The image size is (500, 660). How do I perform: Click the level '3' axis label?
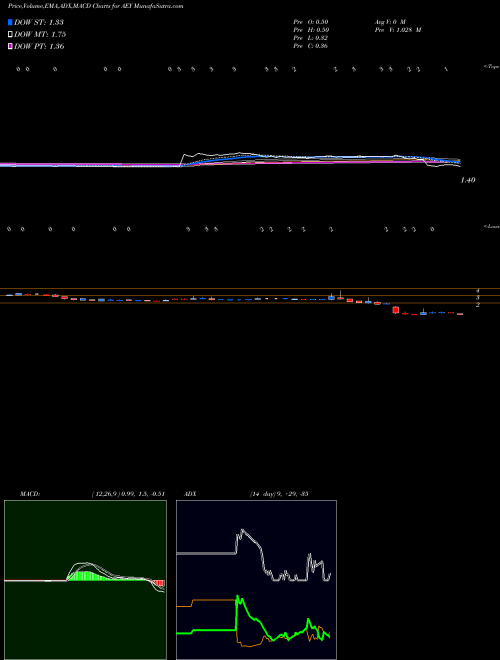(x=478, y=298)
